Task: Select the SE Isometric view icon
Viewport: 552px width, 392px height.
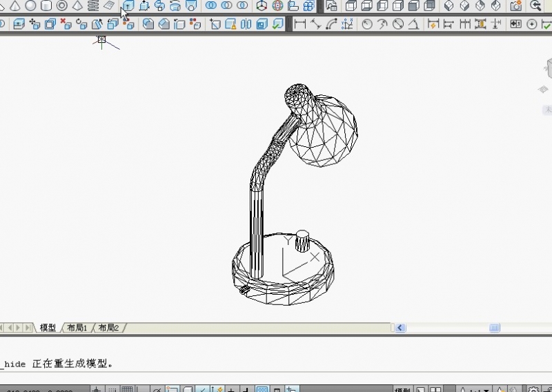Action: click(464, 6)
